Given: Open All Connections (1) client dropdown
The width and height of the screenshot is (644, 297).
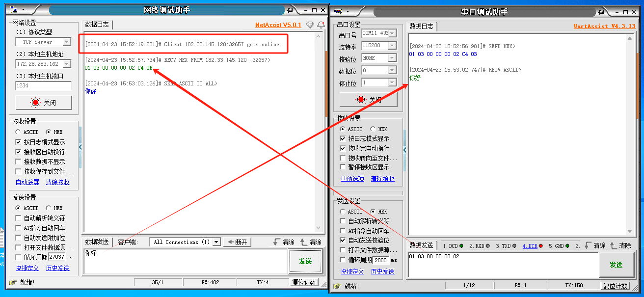Looking at the screenshot, I should [216, 242].
